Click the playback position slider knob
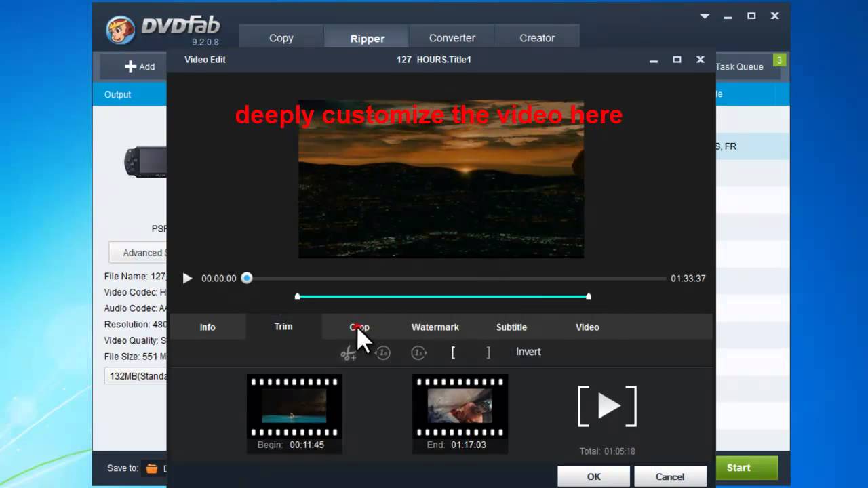This screenshot has height=488, width=868. [x=247, y=278]
